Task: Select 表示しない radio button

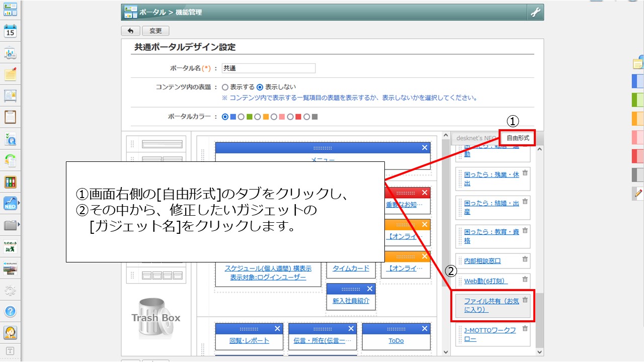Action: coord(260,87)
